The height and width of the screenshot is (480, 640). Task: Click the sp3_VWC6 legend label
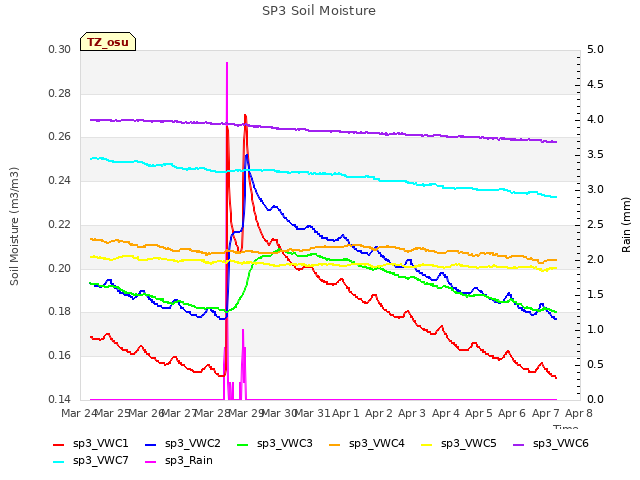(x=560, y=443)
